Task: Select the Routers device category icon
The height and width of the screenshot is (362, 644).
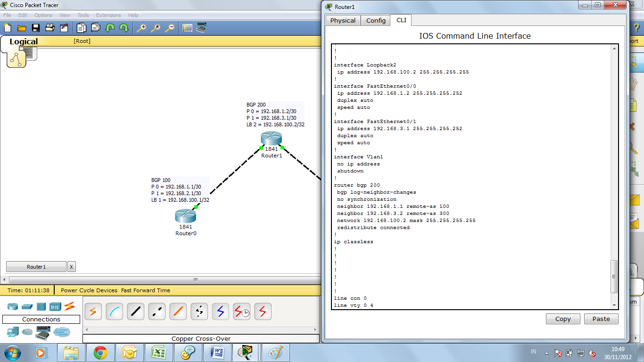Action: pyautogui.click(x=13, y=307)
